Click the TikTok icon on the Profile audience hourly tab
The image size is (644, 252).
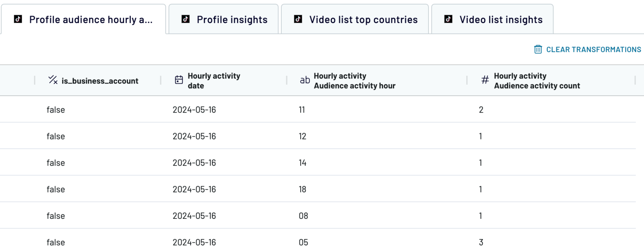(x=18, y=19)
